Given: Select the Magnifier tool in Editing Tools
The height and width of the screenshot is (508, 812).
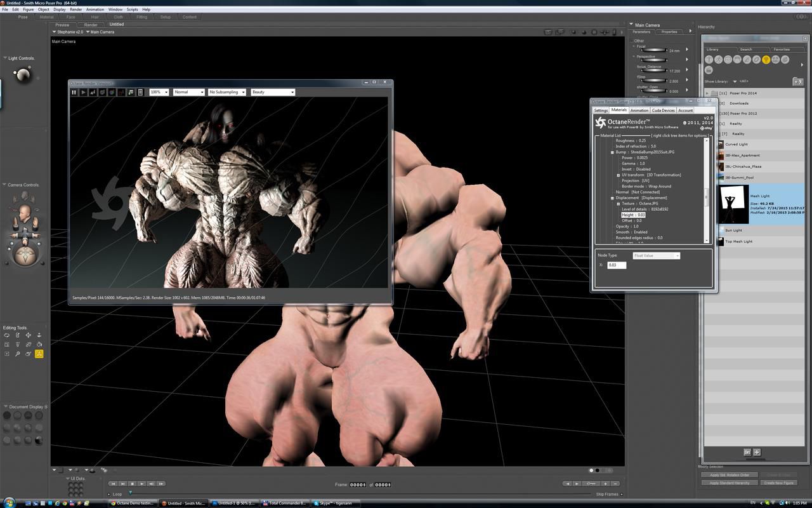Looking at the screenshot, I should (18, 354).
